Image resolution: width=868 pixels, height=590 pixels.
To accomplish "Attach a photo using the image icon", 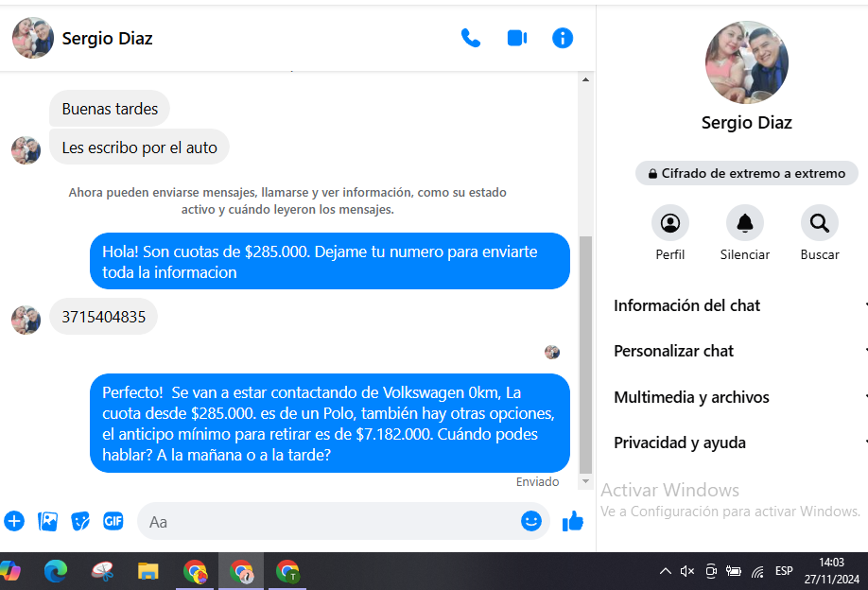I will 47,521.
